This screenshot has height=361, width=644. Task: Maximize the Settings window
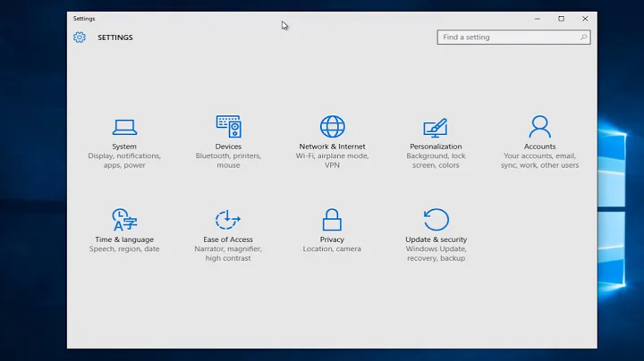561,19
